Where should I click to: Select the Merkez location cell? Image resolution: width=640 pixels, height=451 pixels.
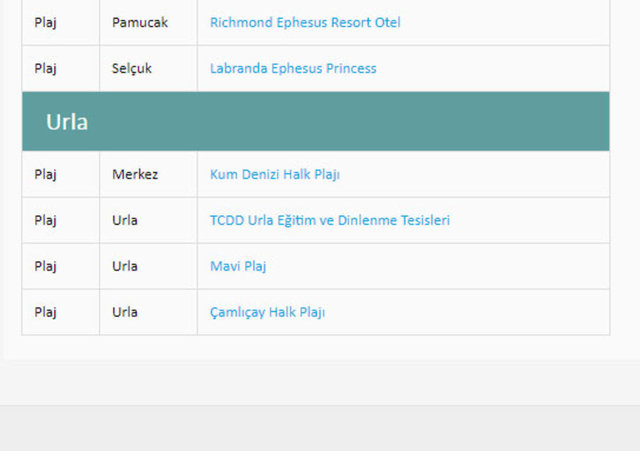(x=135, y=174)
